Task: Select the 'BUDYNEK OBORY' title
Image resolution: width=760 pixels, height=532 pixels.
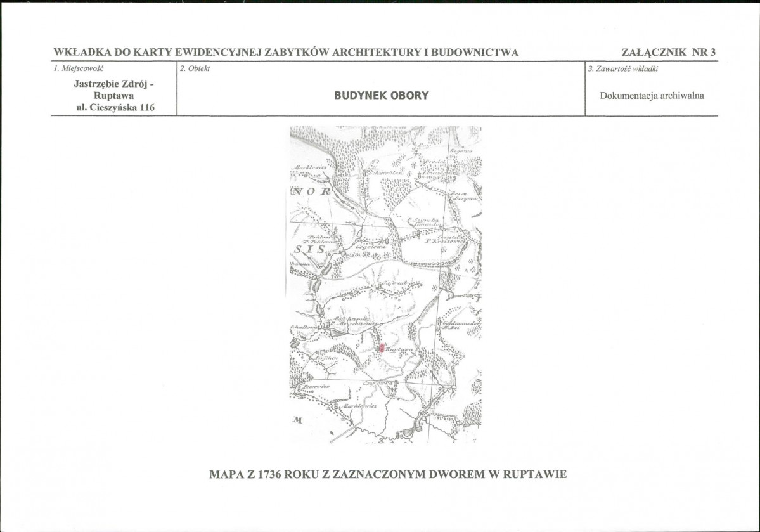Action: click(x=382, y=96)
